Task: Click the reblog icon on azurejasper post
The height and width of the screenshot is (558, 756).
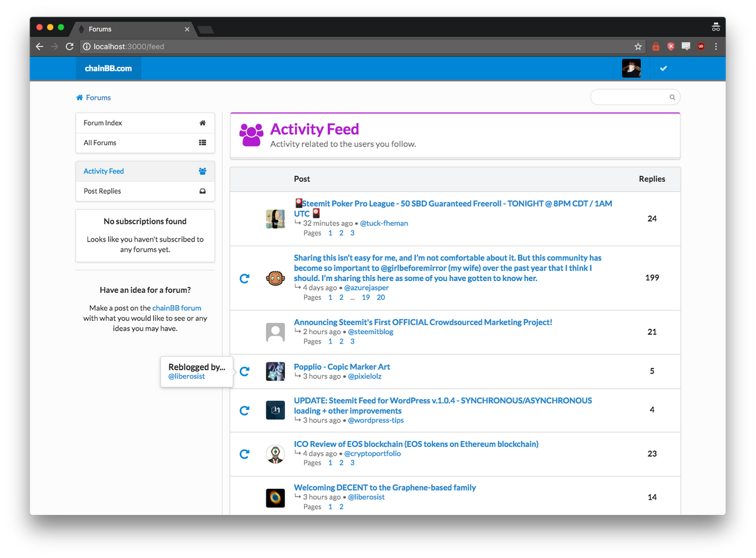Action: click(x=245, y=278)
